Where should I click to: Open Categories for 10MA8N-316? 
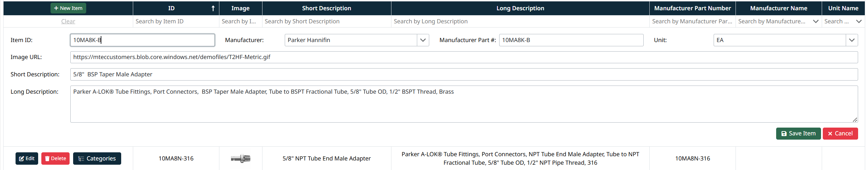pyautogui.click(x=97, y=158)
